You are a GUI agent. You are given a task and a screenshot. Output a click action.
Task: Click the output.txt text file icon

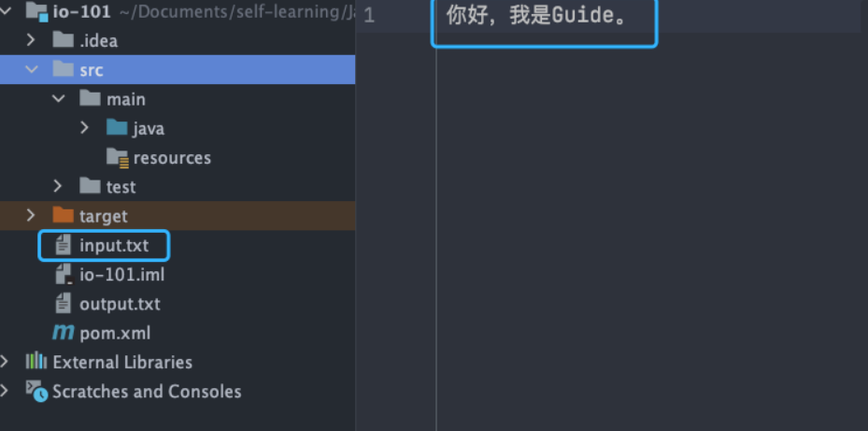64,304
